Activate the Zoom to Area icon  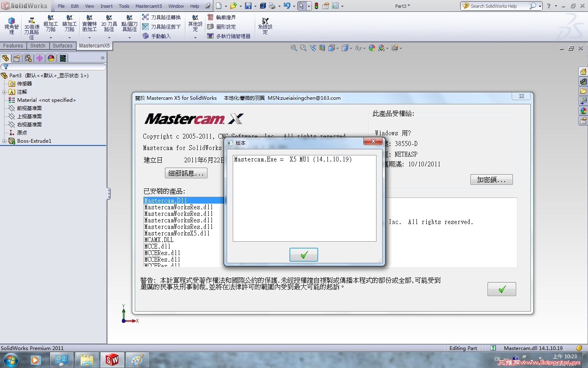(303, 48)
